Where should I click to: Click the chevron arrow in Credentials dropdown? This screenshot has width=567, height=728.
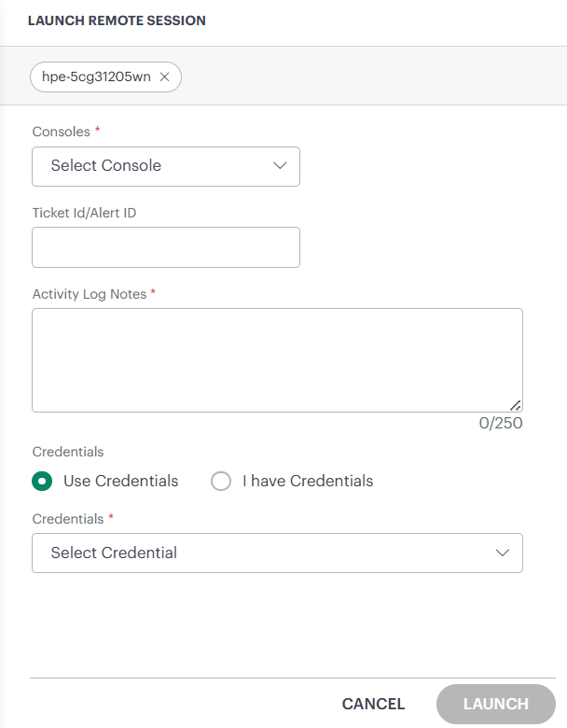(x=503, y=553)
